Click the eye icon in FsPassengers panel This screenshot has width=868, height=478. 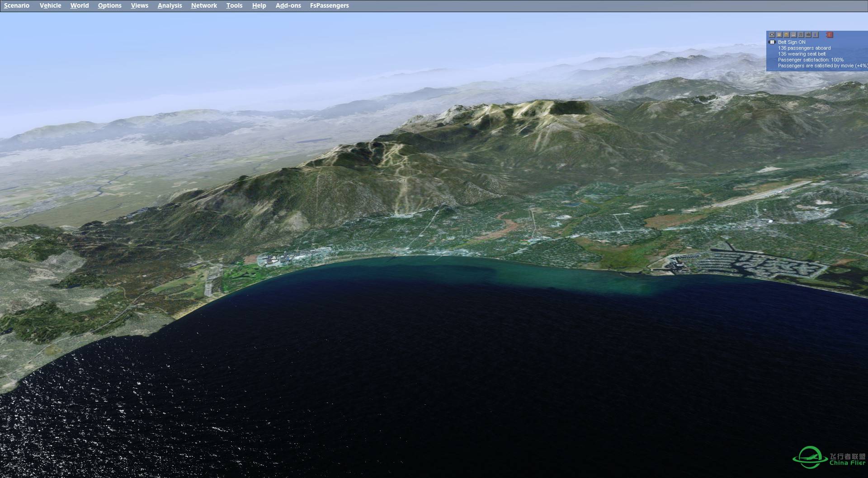772,35
